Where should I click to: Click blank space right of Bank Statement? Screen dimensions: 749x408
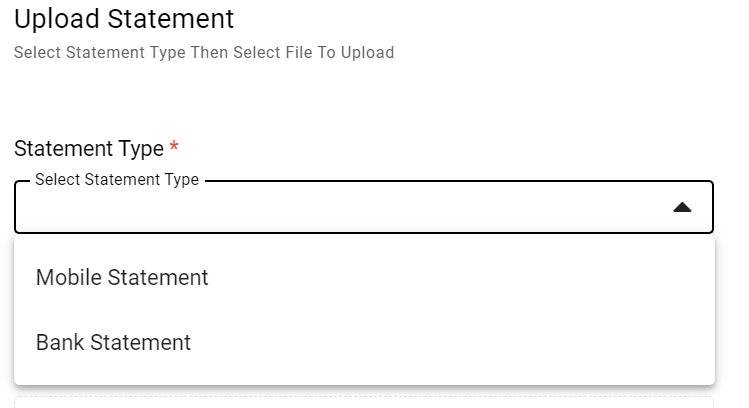(450, 342)
